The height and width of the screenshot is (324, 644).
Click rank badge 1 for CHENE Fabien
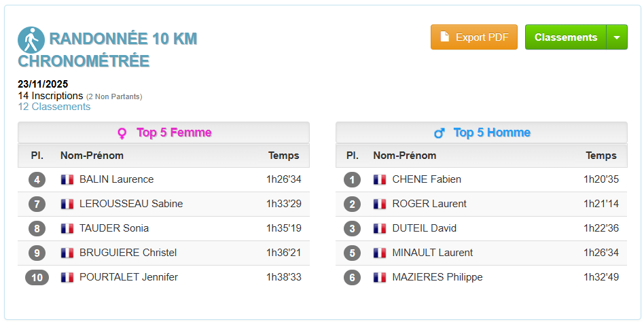pyautogui.click(x=352, y=179)
